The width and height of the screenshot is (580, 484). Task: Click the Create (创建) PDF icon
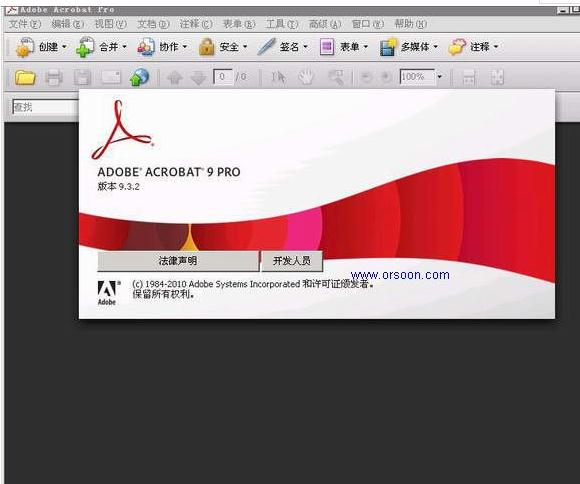24,47
